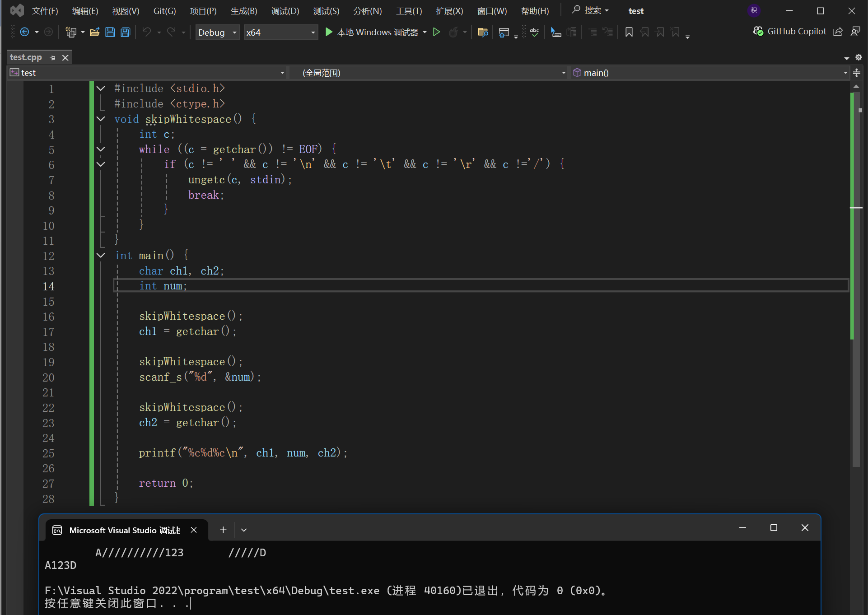Start without debugging using hollow play icon

[436, 32]
